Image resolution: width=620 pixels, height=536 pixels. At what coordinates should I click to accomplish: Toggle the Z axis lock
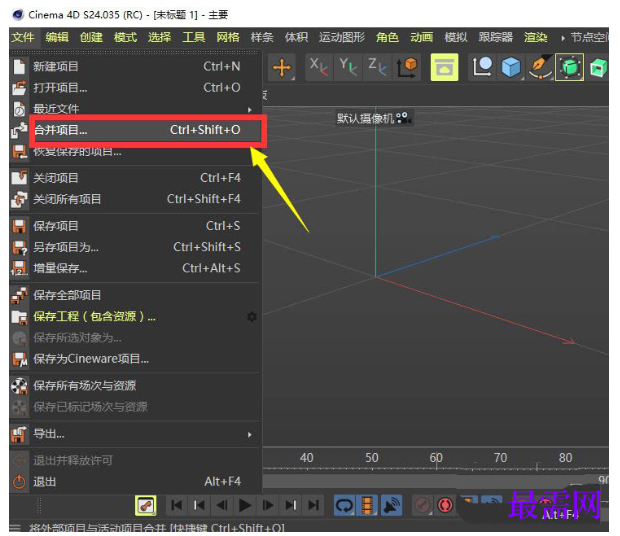tap(377, 67)
